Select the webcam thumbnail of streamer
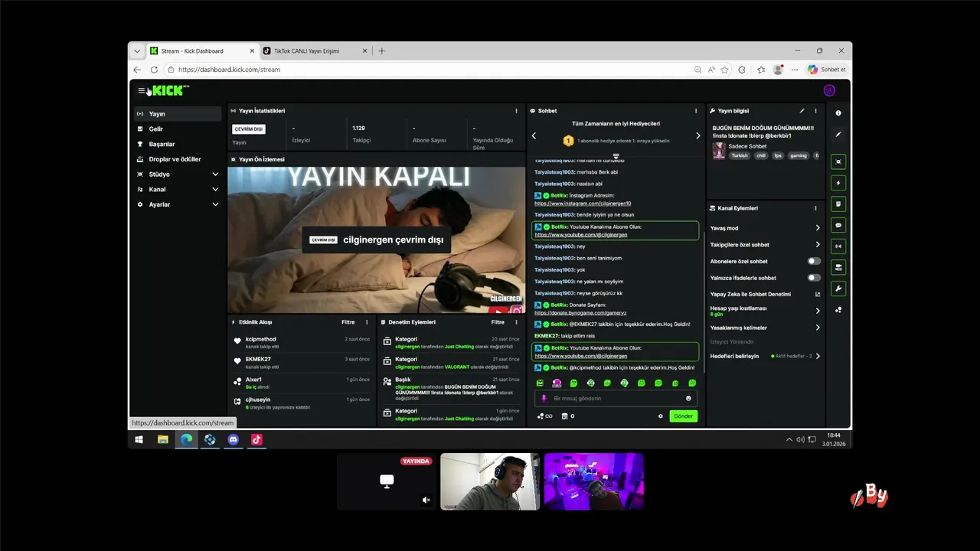Image resolution: width=980 pixels, height=551 pixels. 490,481
